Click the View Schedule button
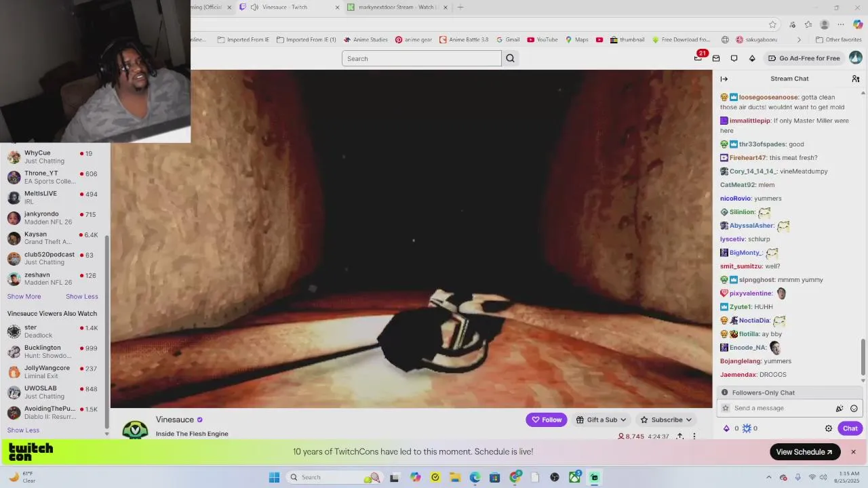The height and width of the screenshot is (488, 868). point(805,452)
